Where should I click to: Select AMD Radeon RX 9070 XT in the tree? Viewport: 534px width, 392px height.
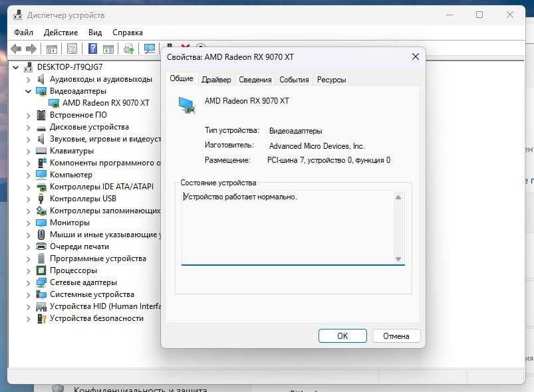(x=106, y=103)
